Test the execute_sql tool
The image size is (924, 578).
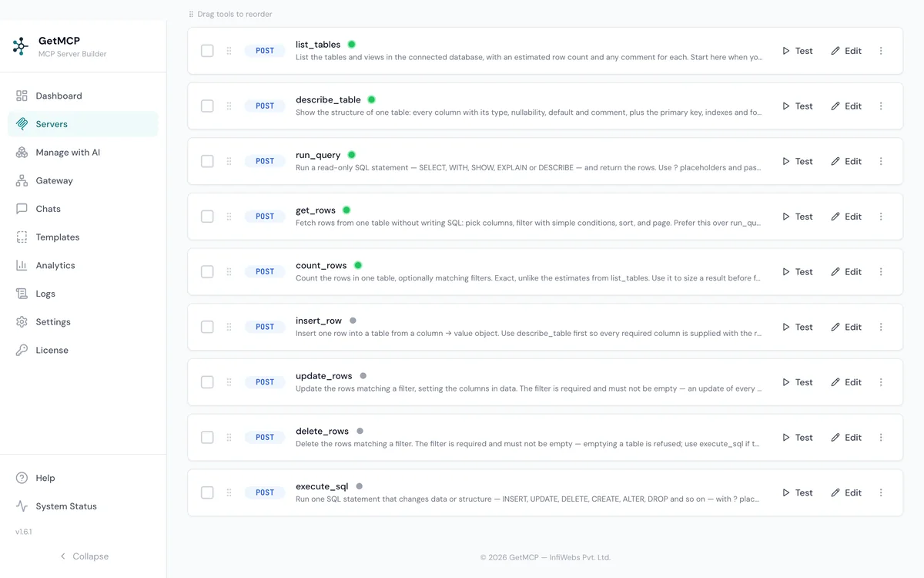tap(797, 492)
